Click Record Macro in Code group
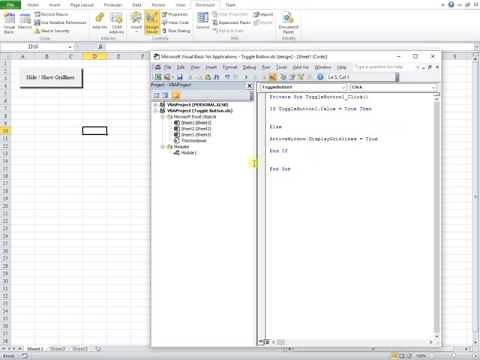 point(51,14)
